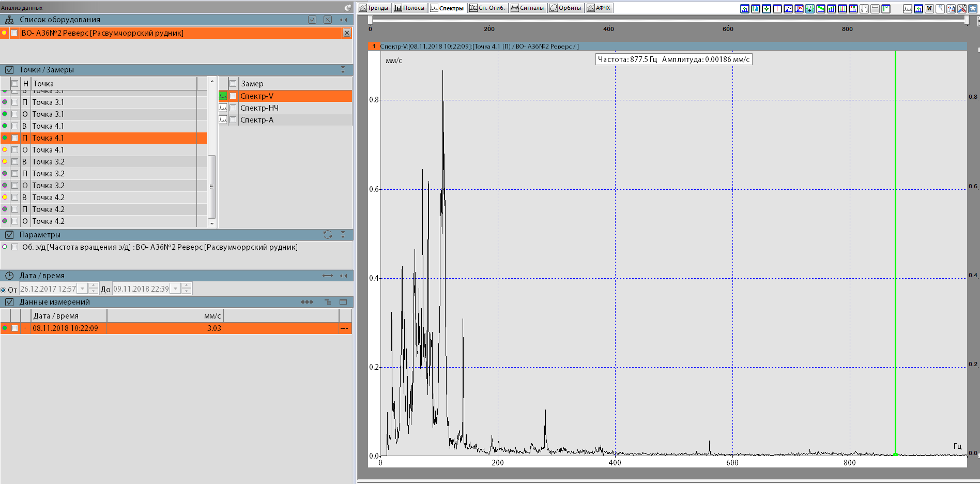The image size is (980, 484).
Task: Click the star favorites icon in toolbar
Action: (973, 8)
